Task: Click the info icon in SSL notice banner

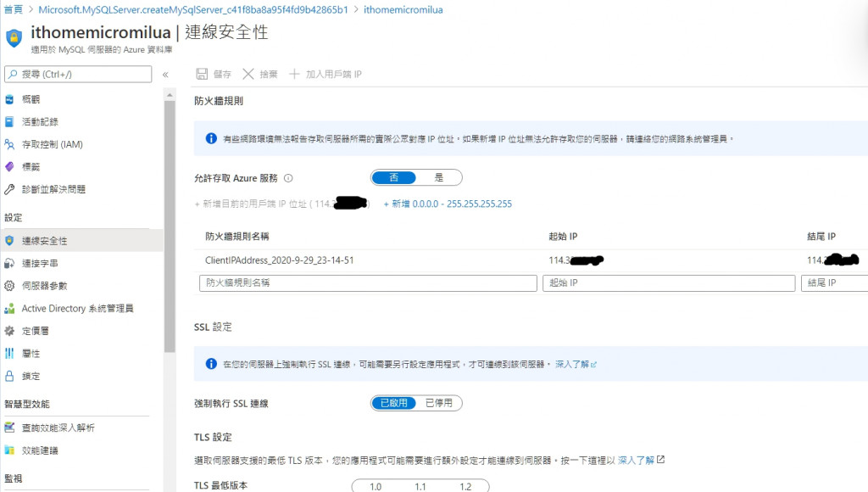Action: click(211, 363)
